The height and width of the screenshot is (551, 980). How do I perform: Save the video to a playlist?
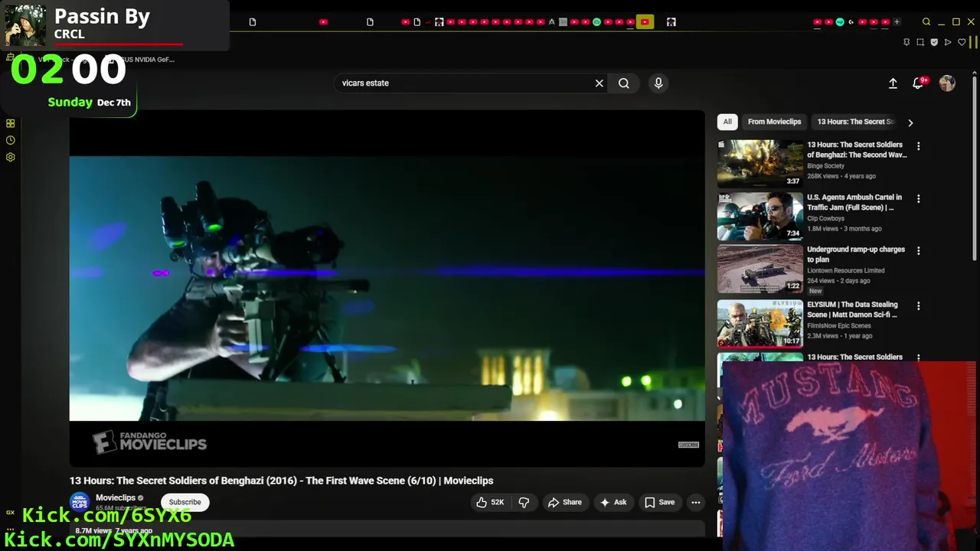pos(659,502)
